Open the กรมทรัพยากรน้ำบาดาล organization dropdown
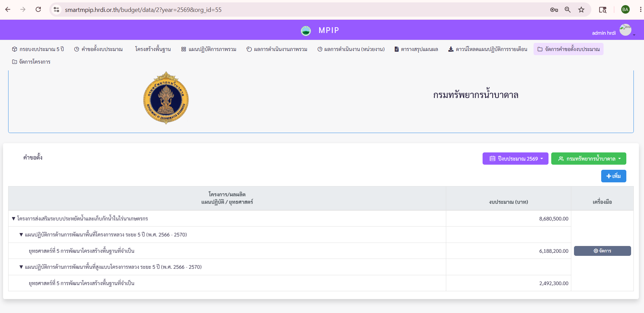 pos(589,159)
